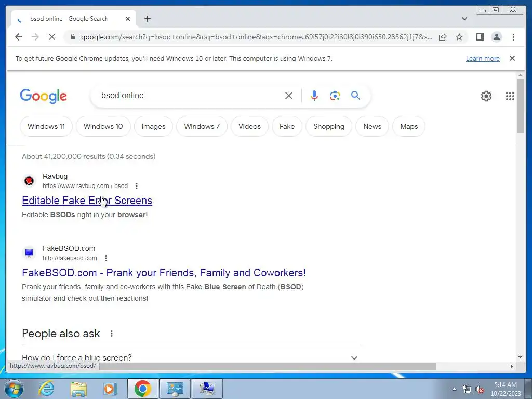Open the Editable Fake Error Screens result
Screen dimensions: 532x399
click(x=87, y=201)
